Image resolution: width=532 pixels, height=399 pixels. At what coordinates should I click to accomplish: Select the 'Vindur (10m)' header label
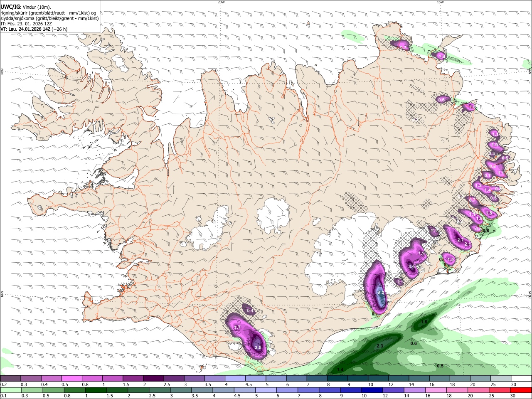(x=36, y=7)
